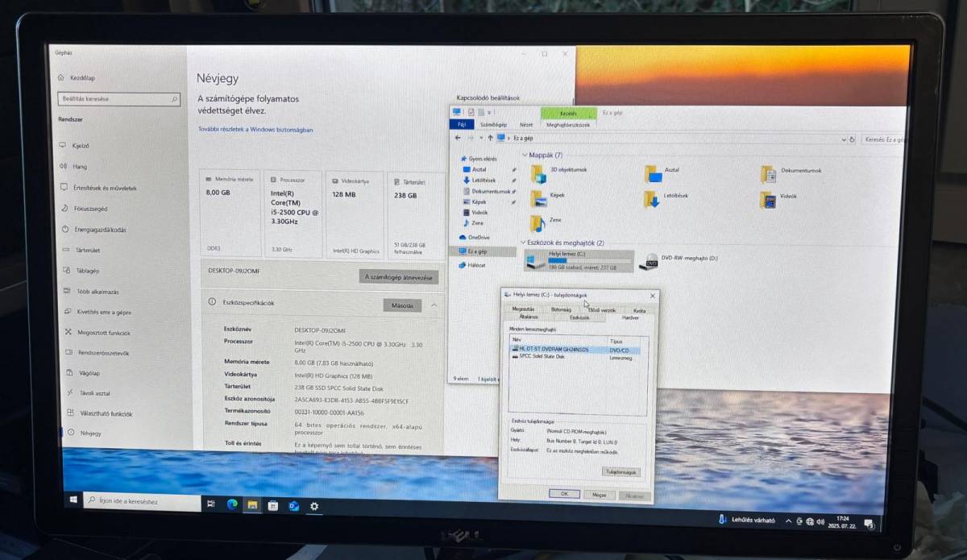Open recent locations dropdown in Explorer

[481, 138]
